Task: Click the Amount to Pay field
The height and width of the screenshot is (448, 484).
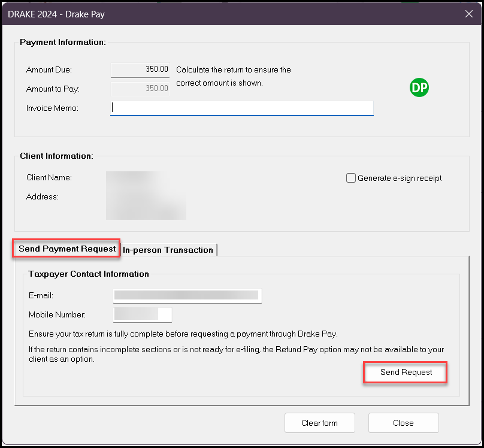Action: pos(140,89)
